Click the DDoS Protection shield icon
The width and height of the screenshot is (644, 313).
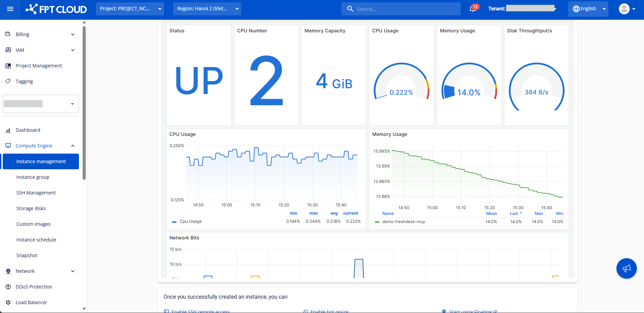click(8, 287)
